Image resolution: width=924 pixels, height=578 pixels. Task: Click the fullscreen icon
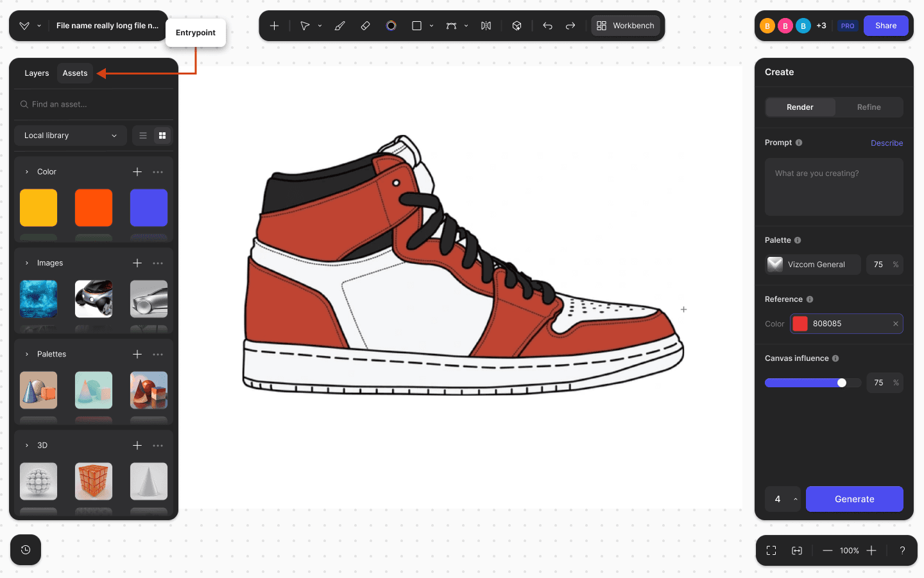pyautogui.click(x=771, y=550)
